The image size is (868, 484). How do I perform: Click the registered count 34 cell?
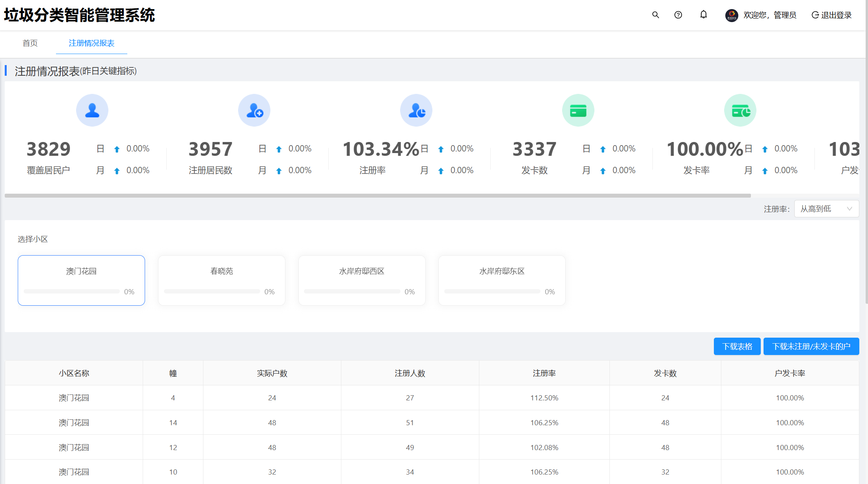click(410, 472)
